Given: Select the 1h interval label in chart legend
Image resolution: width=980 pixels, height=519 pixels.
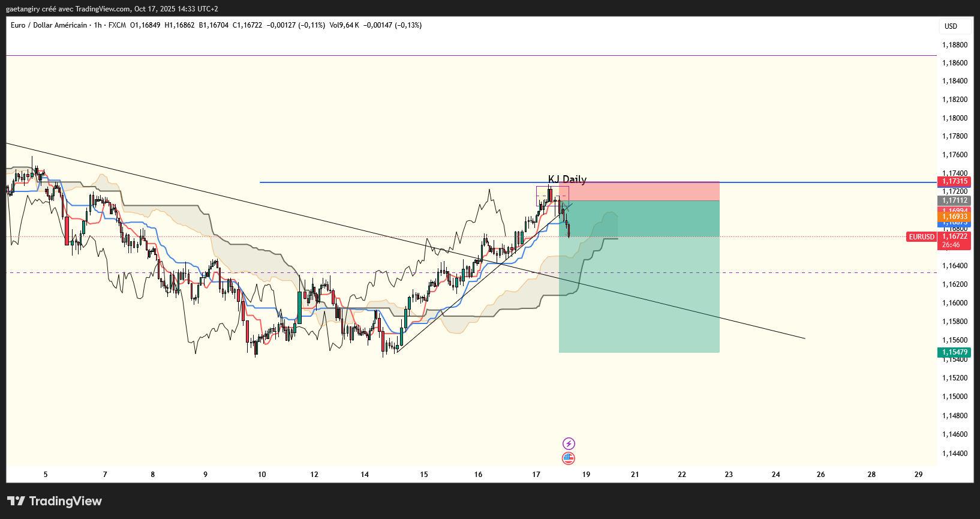Looking at the screenshot, I should 98,25.
